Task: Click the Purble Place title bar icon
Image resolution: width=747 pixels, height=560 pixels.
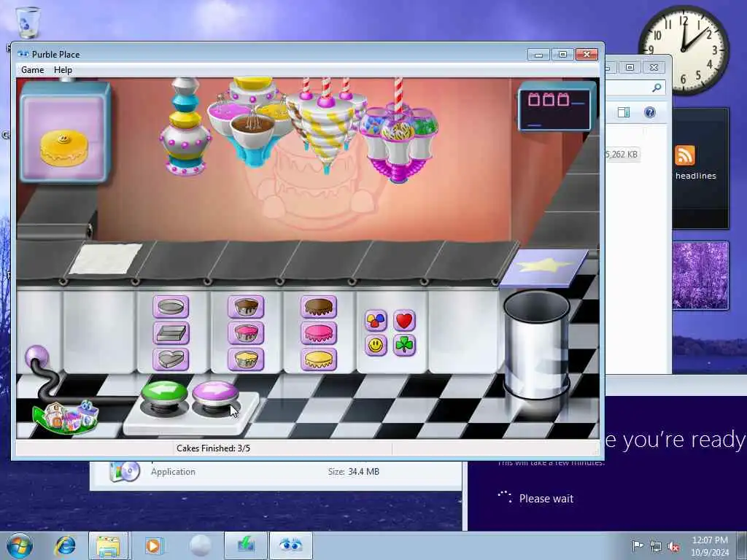Action: click(23, 54)
